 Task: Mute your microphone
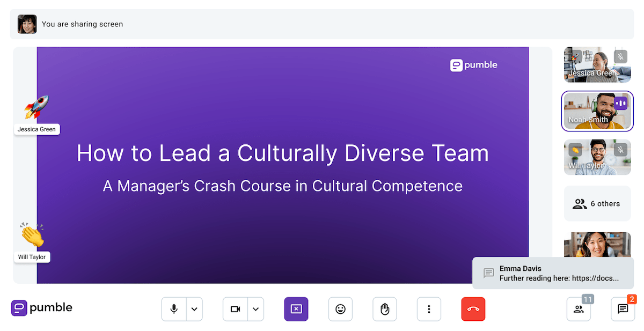click(173, 309)
